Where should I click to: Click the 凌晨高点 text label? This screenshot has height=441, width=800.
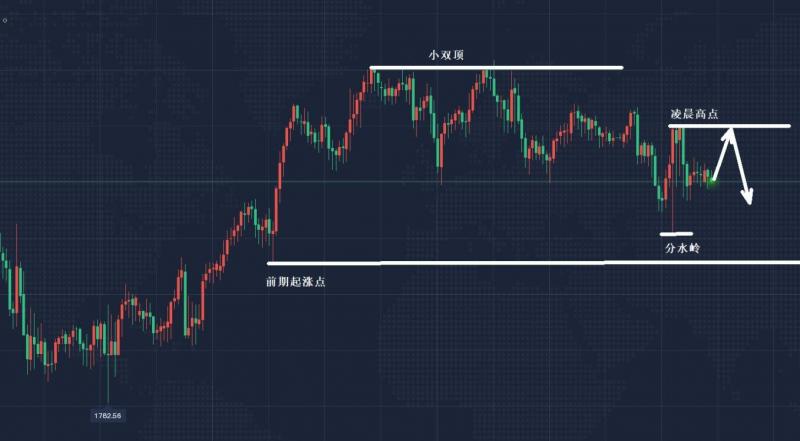693,115
